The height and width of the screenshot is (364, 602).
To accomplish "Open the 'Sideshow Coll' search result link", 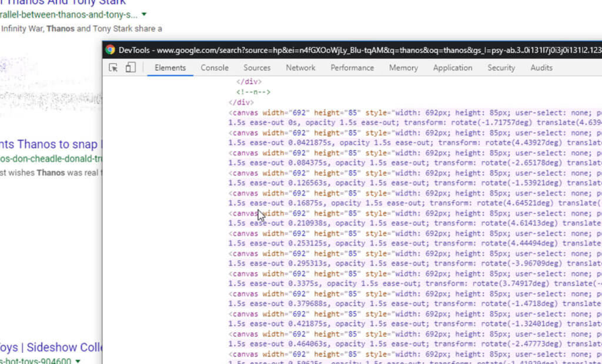I will 51,348.
